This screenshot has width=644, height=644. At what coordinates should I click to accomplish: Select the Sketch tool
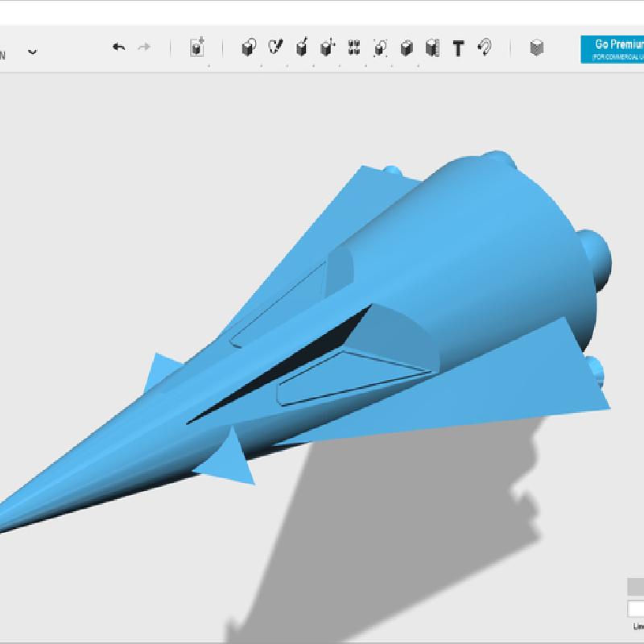pos(275,48)
